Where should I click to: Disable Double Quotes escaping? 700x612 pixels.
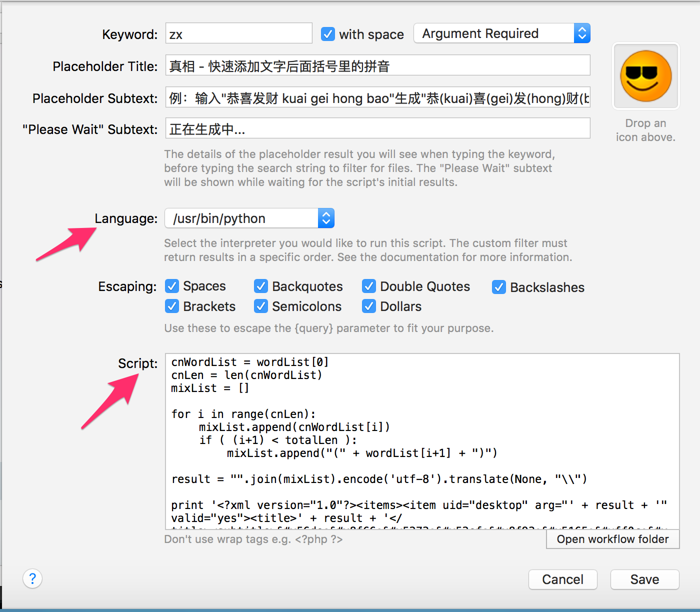(x=368, y=286)
